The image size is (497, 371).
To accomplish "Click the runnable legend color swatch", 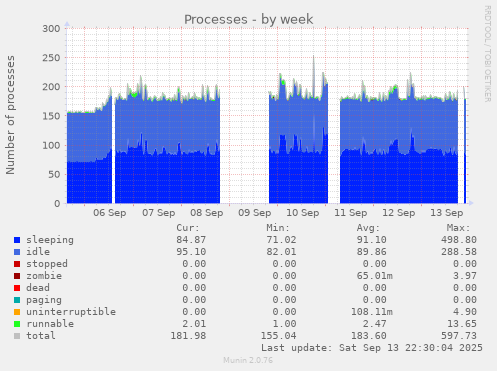I will (x=17, y=324).
